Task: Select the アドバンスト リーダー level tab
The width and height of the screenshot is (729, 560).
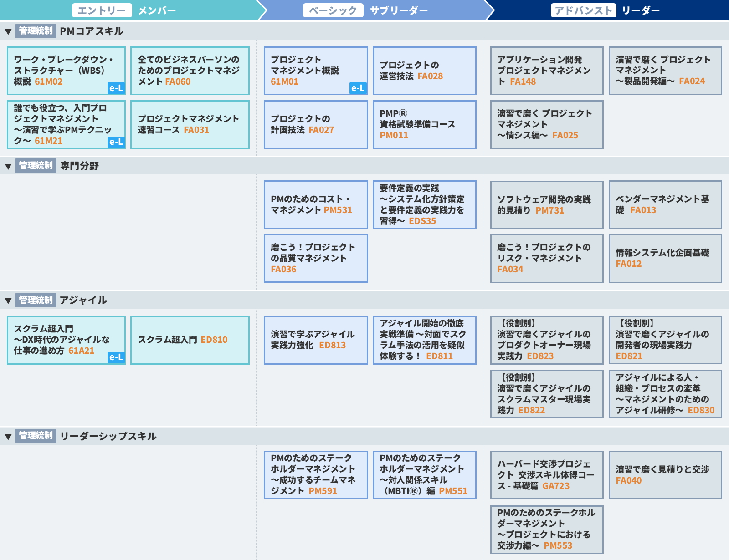Action: [x=606, y=10]
